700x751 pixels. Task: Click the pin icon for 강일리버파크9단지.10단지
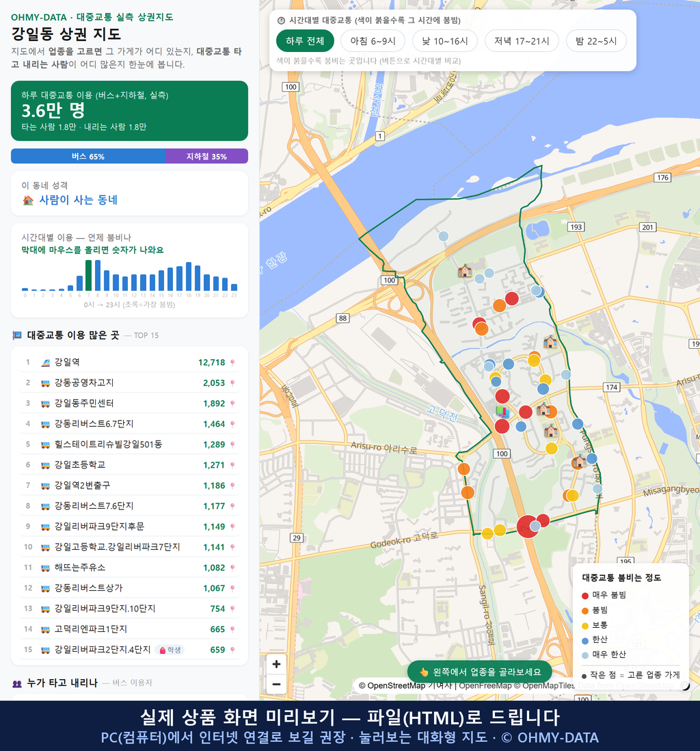pos(232,609)
